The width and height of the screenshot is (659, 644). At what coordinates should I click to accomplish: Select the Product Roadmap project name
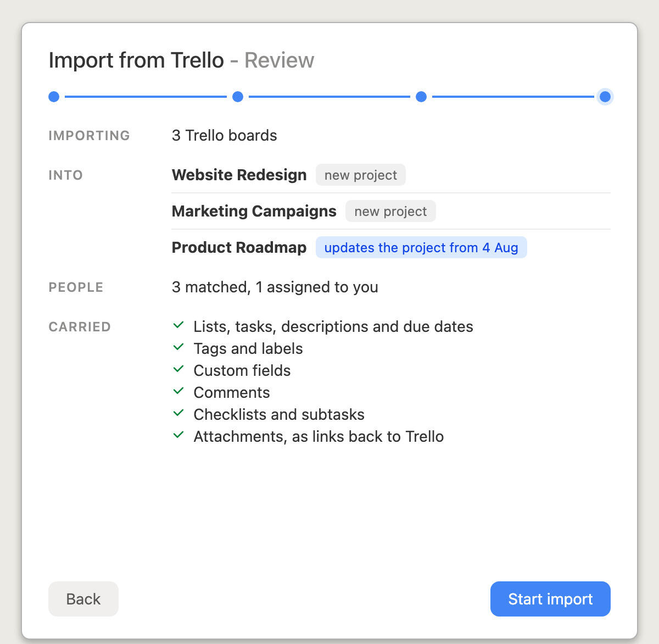(x=239, y=248)
